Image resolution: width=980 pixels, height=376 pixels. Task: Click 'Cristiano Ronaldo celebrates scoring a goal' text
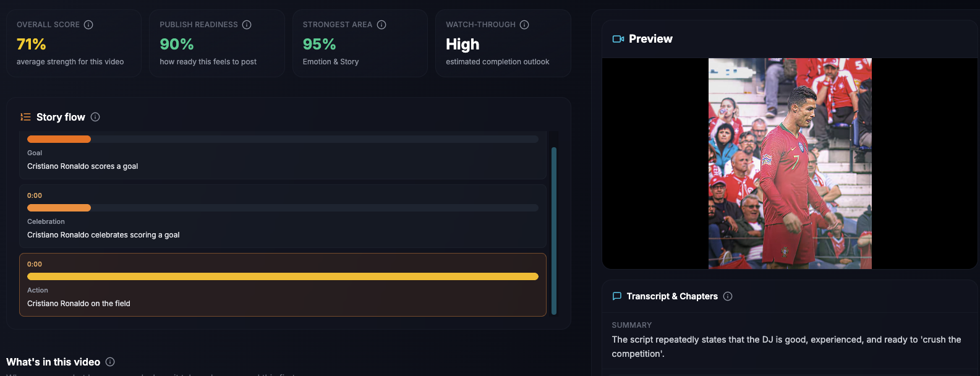103,235
